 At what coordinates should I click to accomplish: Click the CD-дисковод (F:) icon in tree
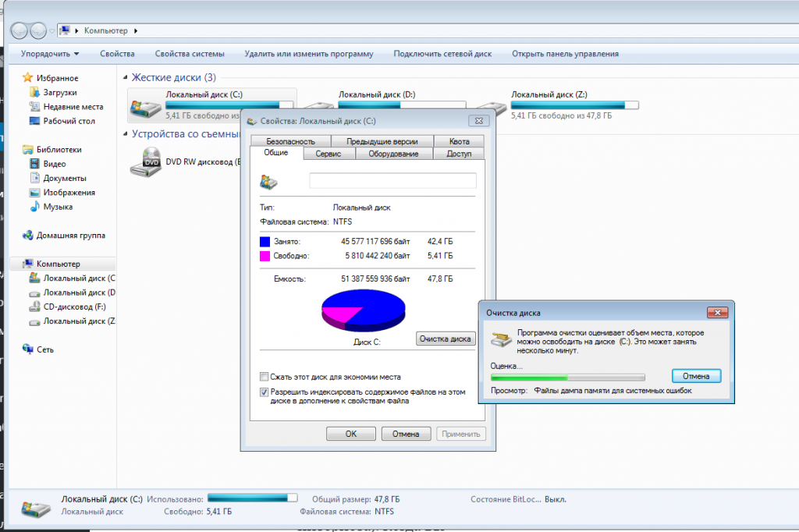pyautogui.click(x=34, y=307)
